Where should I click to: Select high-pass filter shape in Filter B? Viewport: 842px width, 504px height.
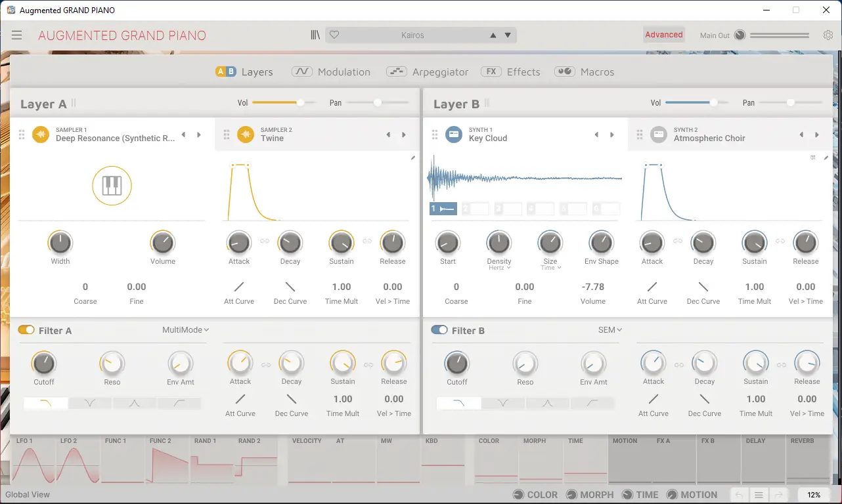point(592,404)
